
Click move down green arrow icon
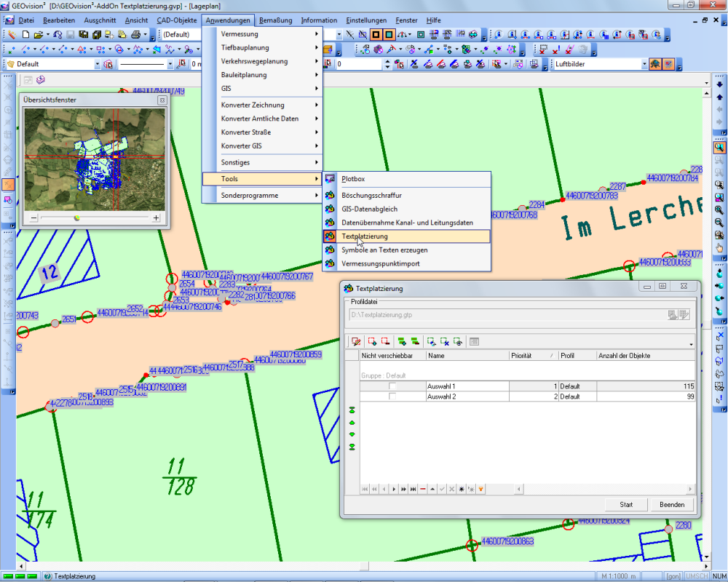[352, 434]
